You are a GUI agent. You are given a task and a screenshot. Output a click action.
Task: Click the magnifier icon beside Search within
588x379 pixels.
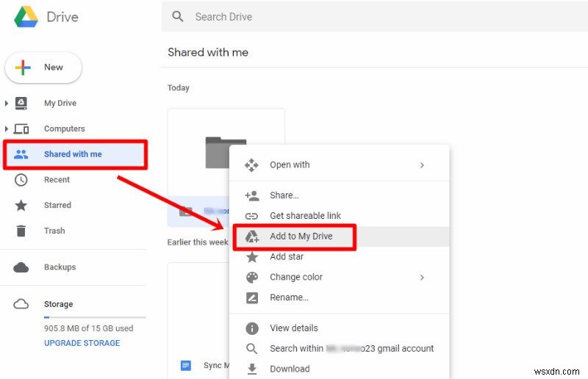[252, 349]
